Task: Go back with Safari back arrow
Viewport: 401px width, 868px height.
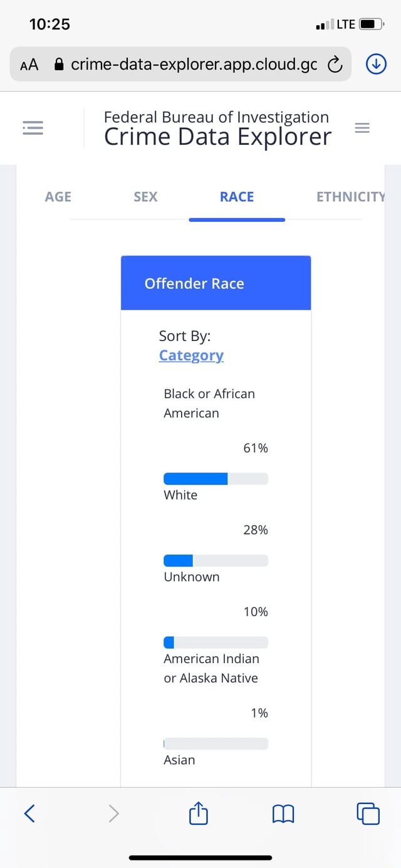Action: coord(29,813)
